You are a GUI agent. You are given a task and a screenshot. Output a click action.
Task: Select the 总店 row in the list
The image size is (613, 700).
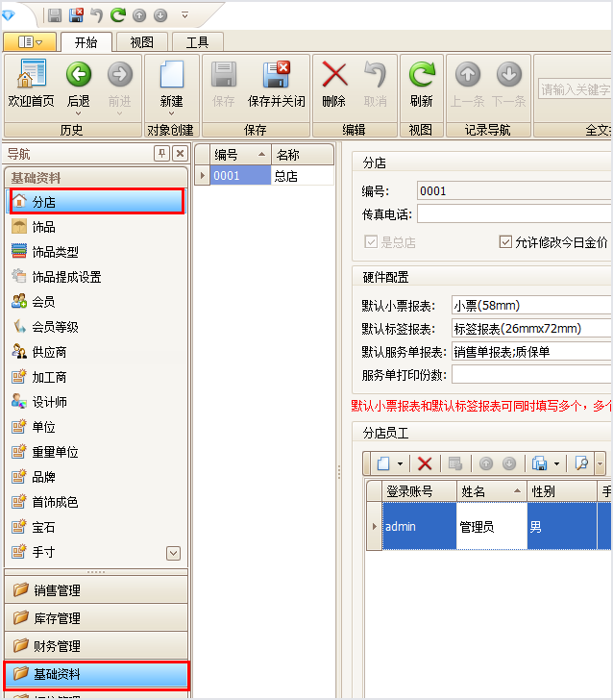264,175
